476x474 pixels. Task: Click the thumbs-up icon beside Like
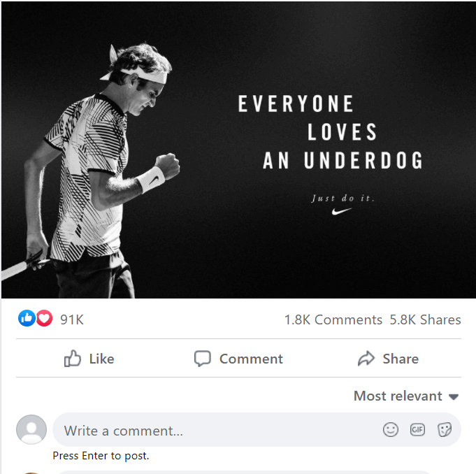tap(73, 359)
